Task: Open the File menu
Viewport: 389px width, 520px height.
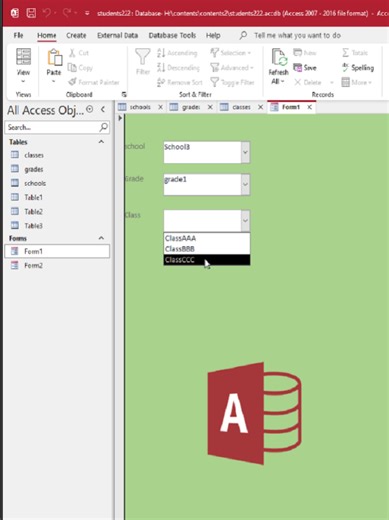Action: pos(18,35)
